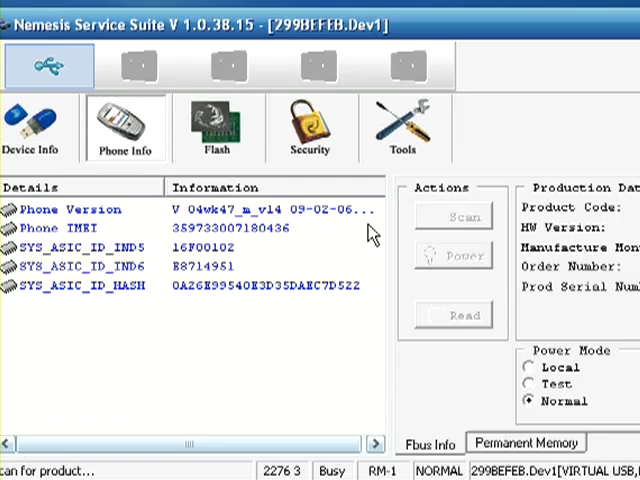
Task: Click the Nemesis title bar app icon
Action: [x=4, y=25]
